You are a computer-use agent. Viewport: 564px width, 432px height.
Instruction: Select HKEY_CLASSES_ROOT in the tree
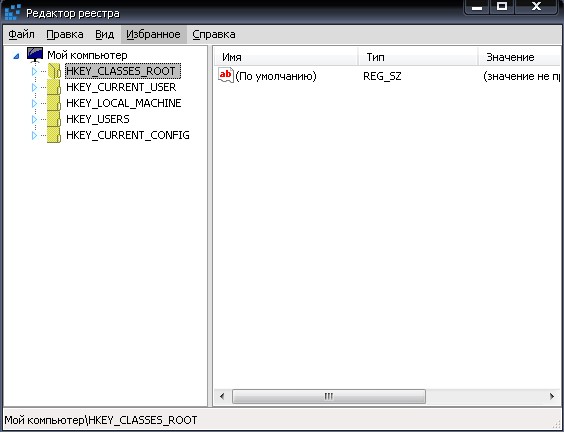point(122,71)
